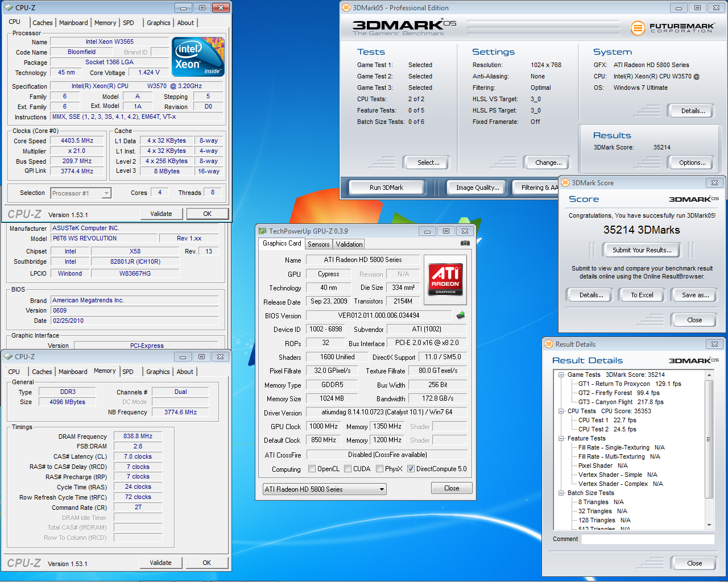Open About tab in CPU-Z processor window

point(185,23)
